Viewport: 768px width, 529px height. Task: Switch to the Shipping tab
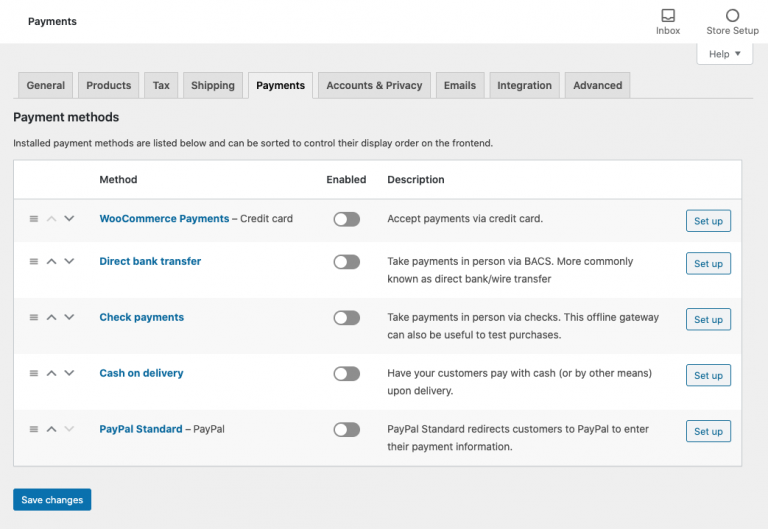tap(213, 85)
